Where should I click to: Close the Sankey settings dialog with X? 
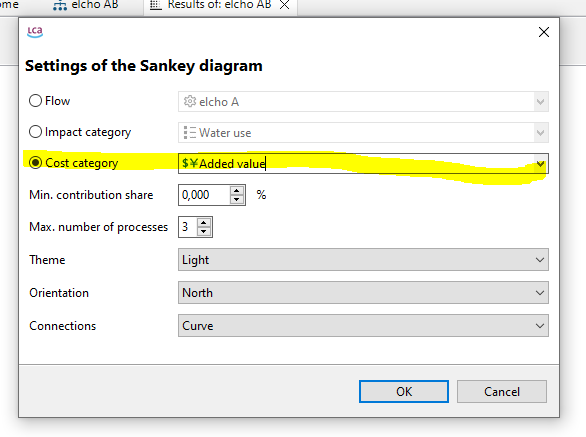(x=544, y=32)
